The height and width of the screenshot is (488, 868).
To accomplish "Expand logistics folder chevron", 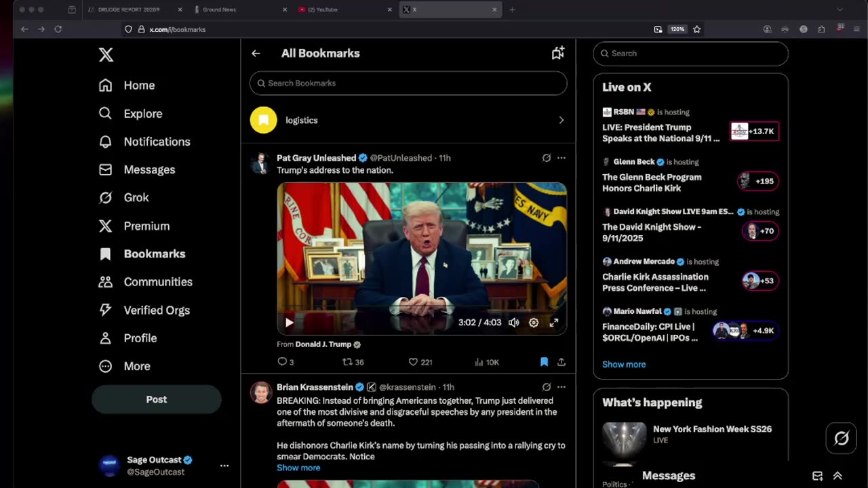I will (x=561, y=120).
